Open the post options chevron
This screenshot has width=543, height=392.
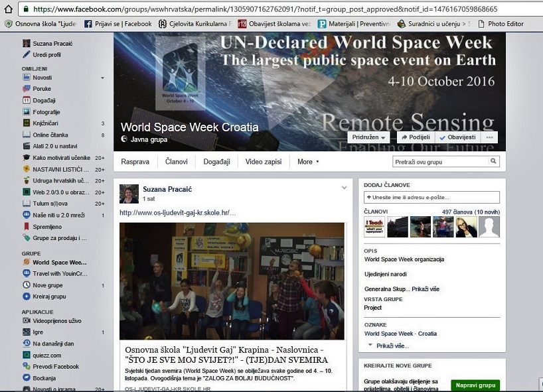coord(344,188)
